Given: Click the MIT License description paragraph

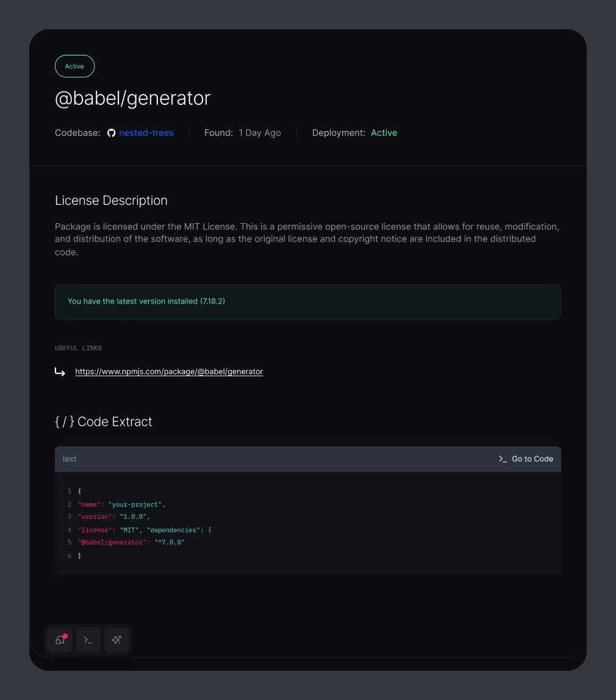Looking at the screenshot, I should [x=307, y=239].
